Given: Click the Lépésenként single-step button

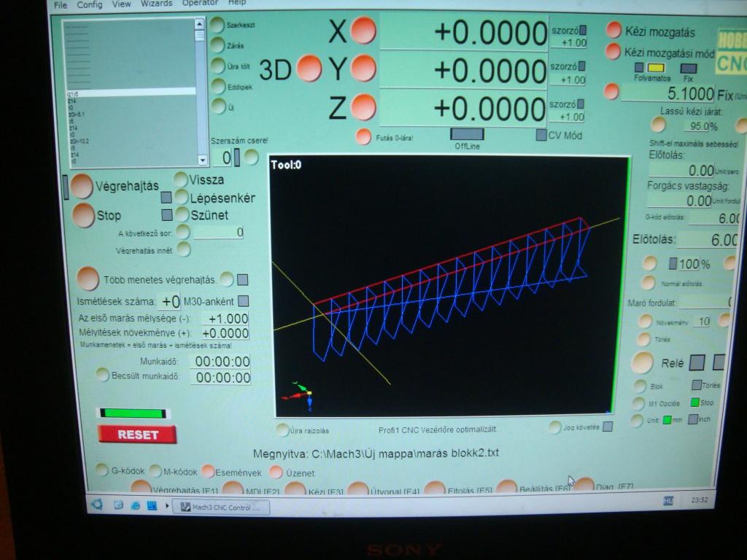Looking at the screenshot, I should [182, 197].
